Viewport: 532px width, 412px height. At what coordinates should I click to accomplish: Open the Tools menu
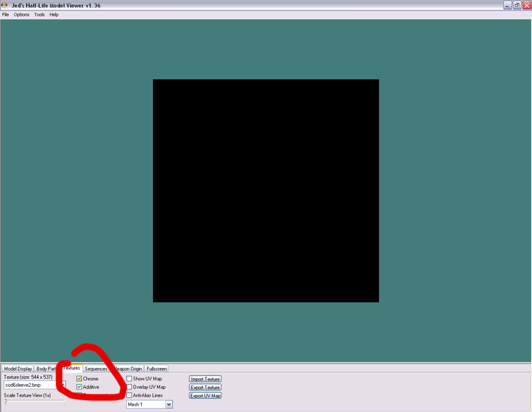(x=39, y=15)
